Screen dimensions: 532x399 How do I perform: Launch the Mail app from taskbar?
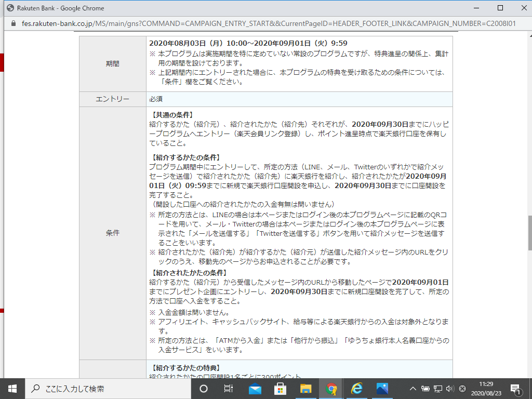pos(255,389)
